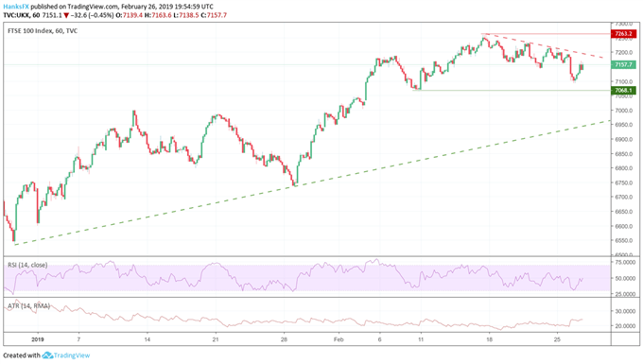Select the 11 date axis label
The image size is (643, 364).
[x=421, y=339]
